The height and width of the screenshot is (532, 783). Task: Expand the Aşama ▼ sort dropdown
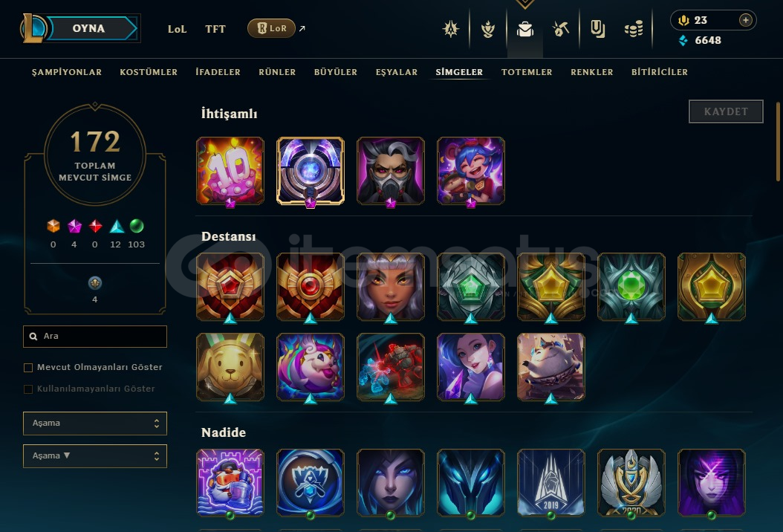pos(95,456)
